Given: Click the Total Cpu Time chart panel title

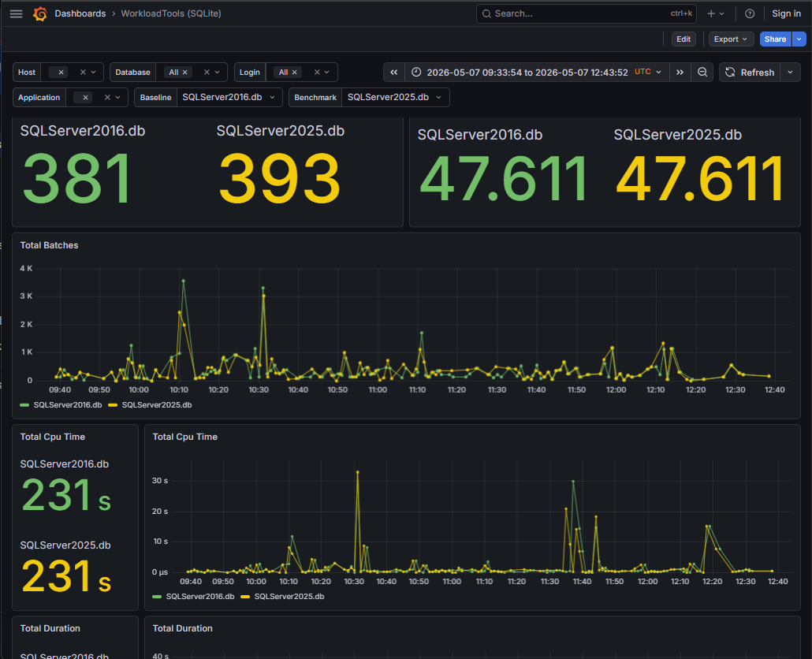Looking at the screenshot, I should click(x=185, y=437).
